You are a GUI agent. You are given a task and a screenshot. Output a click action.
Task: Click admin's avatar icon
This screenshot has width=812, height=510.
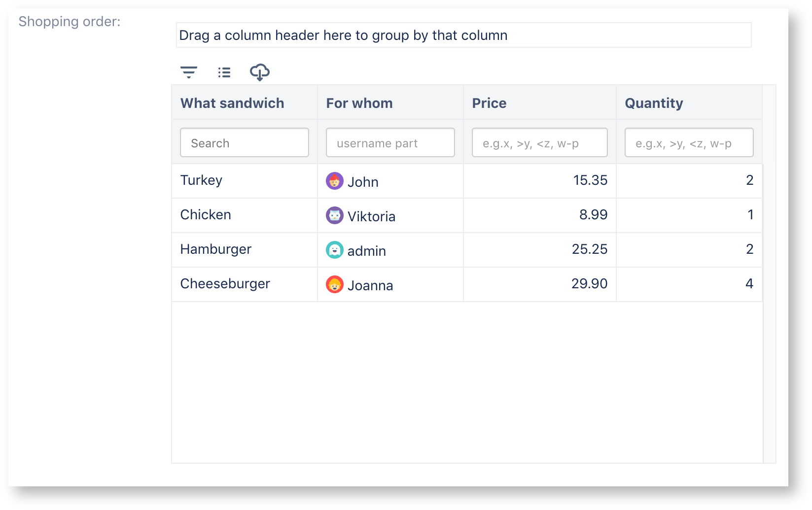[x=335, y=250]
